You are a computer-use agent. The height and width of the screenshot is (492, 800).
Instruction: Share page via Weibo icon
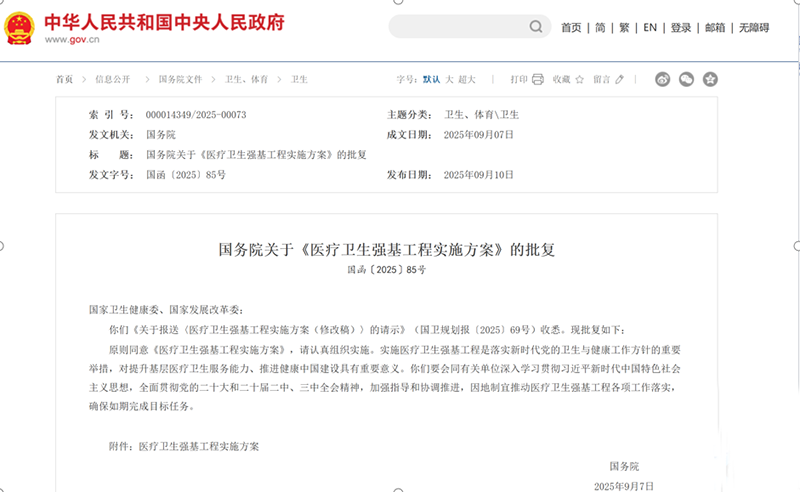(663, 79)
